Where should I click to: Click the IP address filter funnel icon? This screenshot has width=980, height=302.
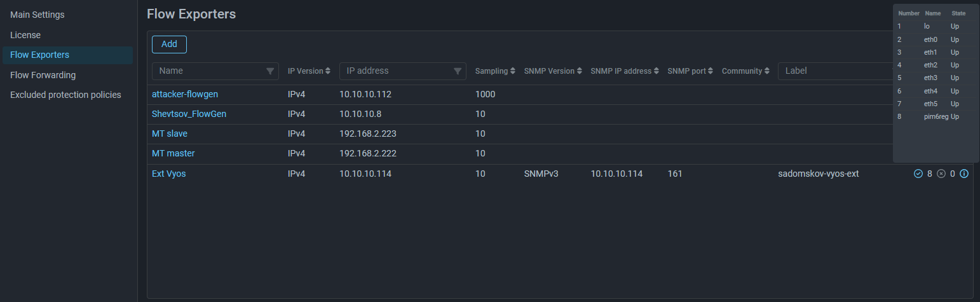pos(458,71)
